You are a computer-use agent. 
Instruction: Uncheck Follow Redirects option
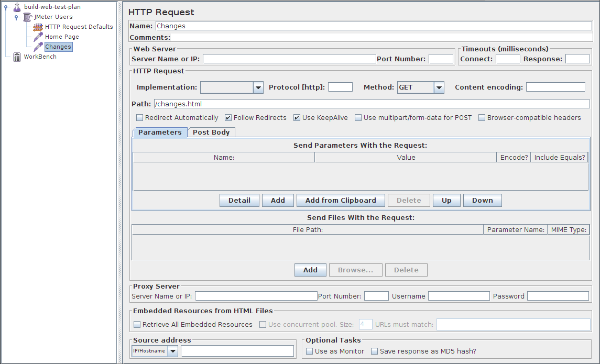coord(228,118)
